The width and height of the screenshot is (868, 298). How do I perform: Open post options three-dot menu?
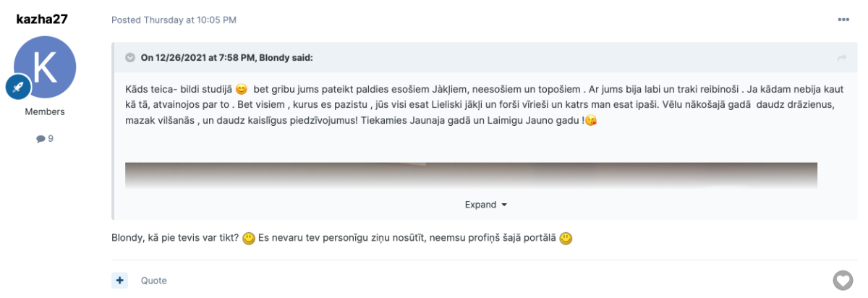(x=843, y=20)
